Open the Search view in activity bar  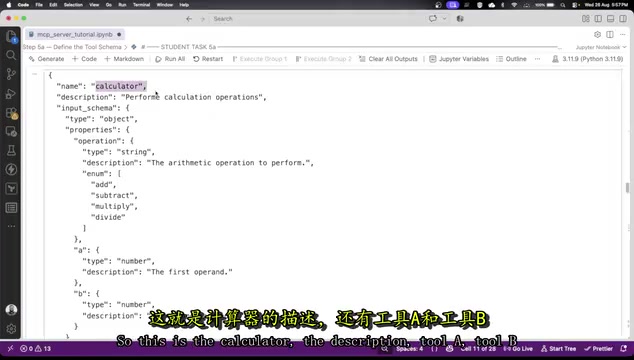pos(11,55)
